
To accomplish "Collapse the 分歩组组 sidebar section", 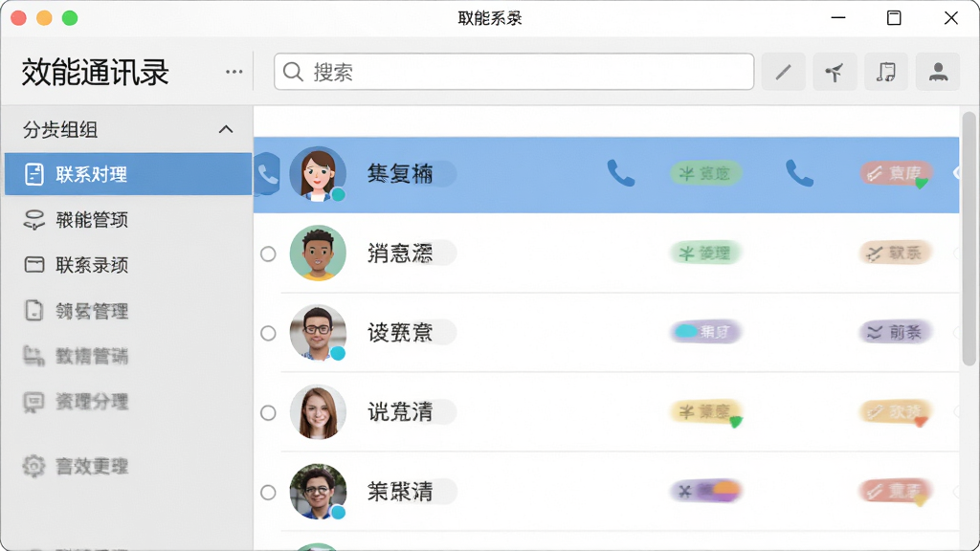I will click(x=226, y=130).
